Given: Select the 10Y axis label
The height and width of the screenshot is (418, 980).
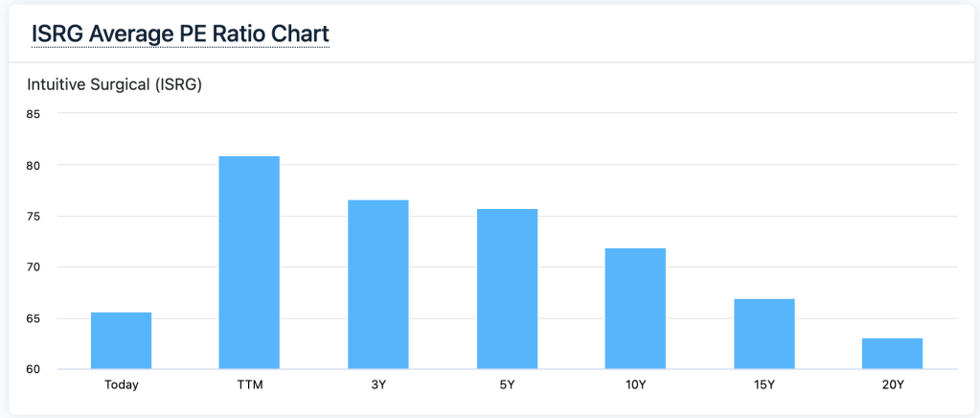Looking at the screenshot, I should click(x=635, y=385).
